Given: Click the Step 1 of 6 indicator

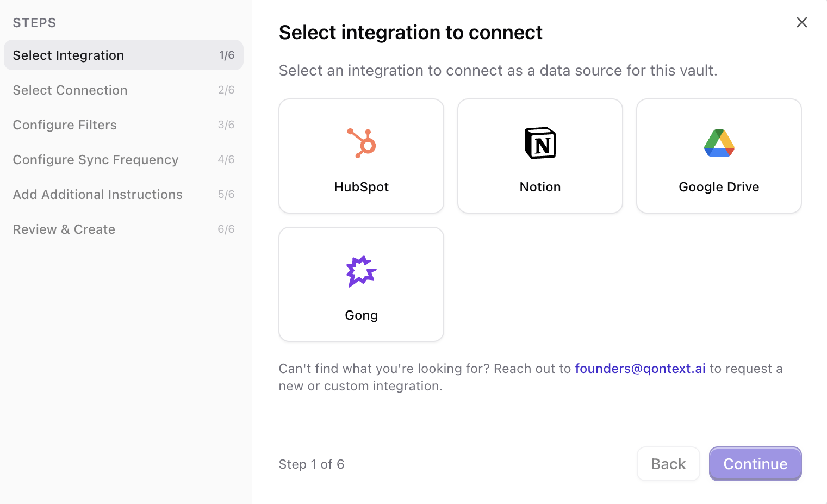Looking at the screenshot, I should coord(312,464).
